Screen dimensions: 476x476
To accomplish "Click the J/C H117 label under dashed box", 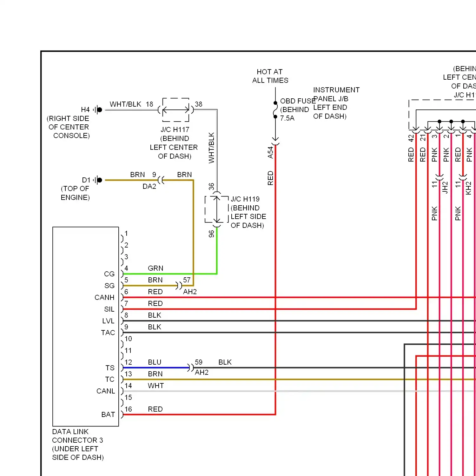I will (175, 129).
